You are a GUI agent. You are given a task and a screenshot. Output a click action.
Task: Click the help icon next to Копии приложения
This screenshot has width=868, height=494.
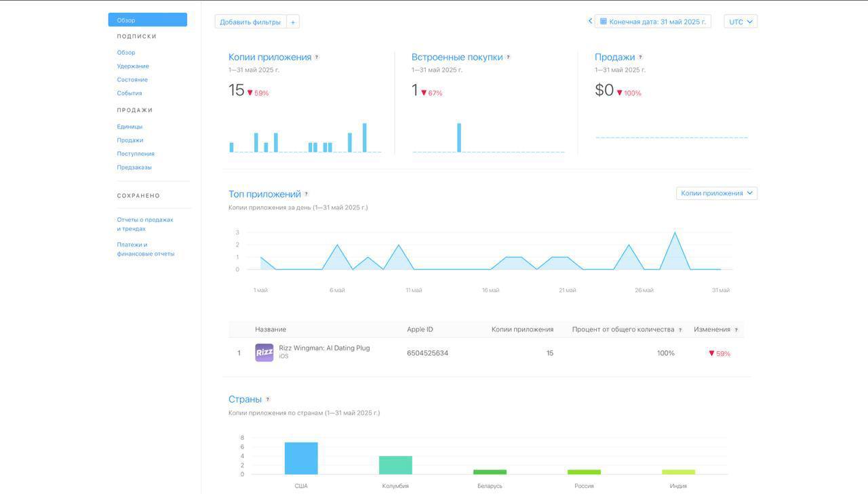317,58
